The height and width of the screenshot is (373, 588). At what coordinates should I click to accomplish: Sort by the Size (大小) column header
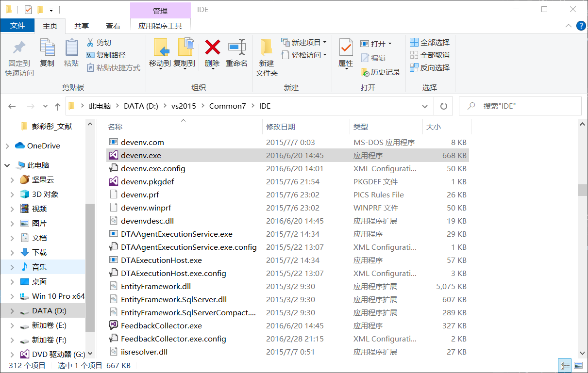tap(446, 127)
